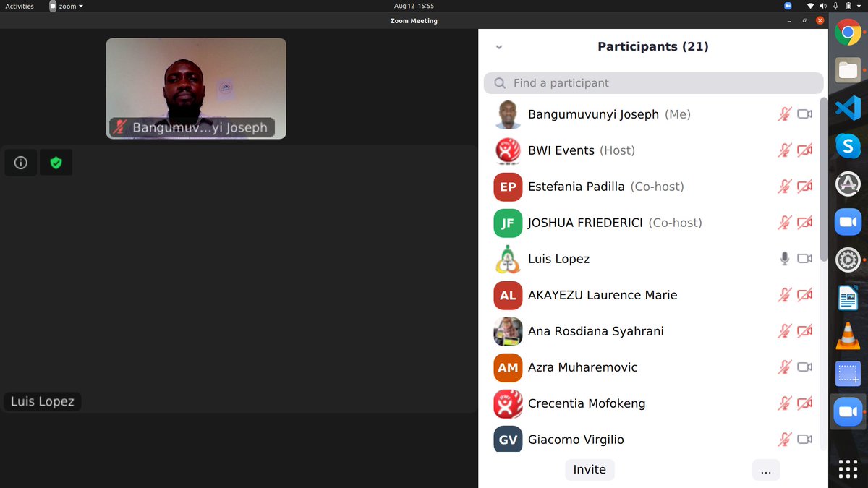Click the Invite button
This screenshot has height=488, width=868.
590,470
